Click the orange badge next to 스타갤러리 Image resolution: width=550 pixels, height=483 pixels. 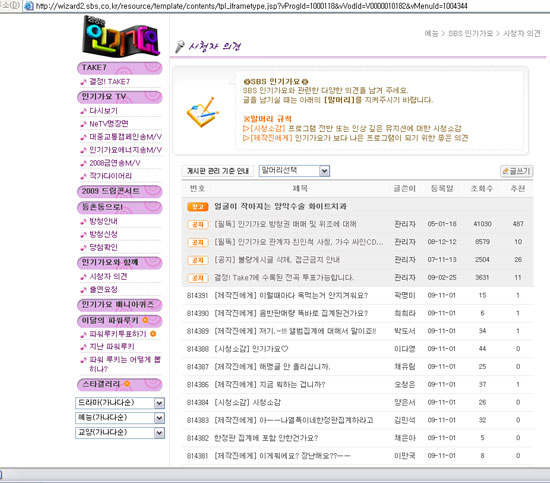pyautogui.click(x=127, y=384)
